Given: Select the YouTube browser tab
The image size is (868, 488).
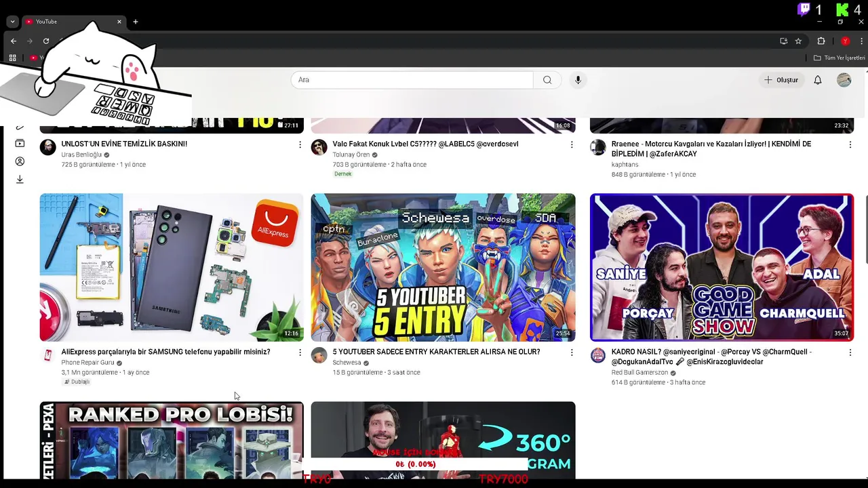Looking at the screenshot, I should pos(73,22).
